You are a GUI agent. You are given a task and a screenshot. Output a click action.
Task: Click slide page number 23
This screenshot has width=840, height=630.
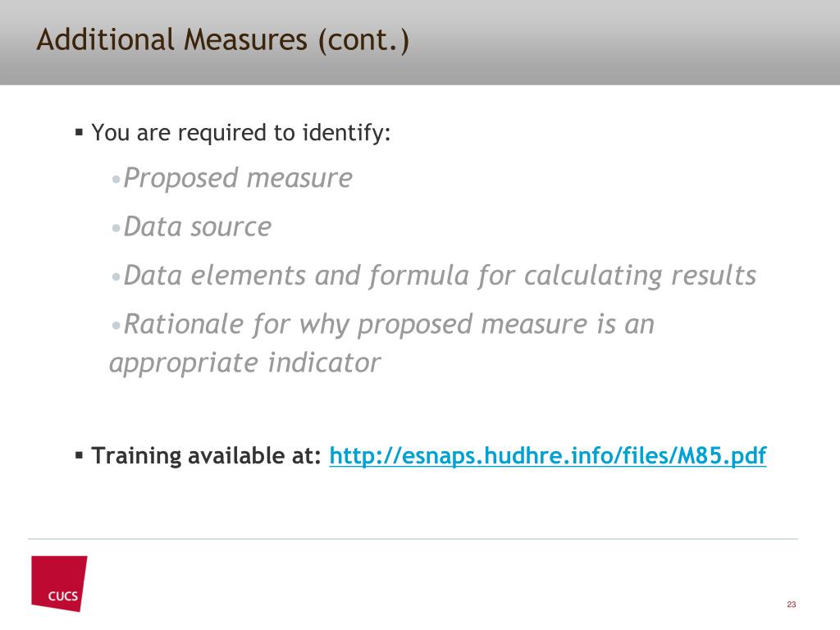(792, 605)
